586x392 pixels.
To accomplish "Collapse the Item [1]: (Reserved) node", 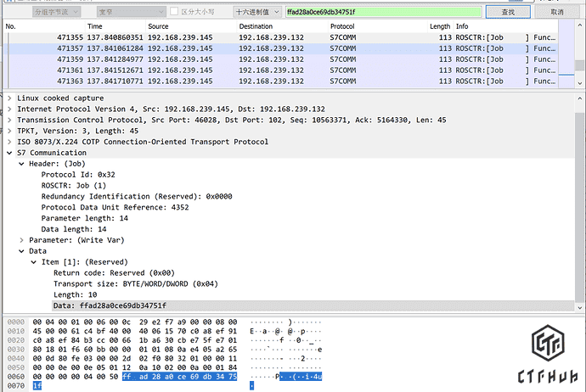I will (33, 262).
